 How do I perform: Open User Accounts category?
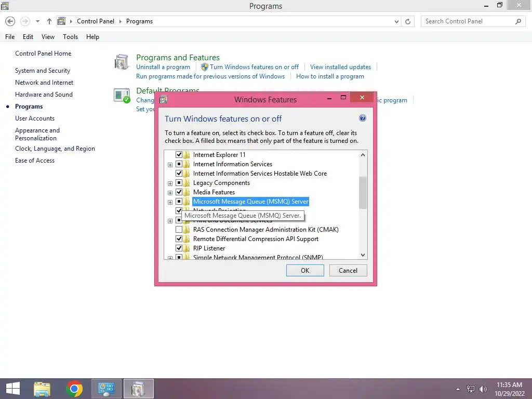click(35, 118)
